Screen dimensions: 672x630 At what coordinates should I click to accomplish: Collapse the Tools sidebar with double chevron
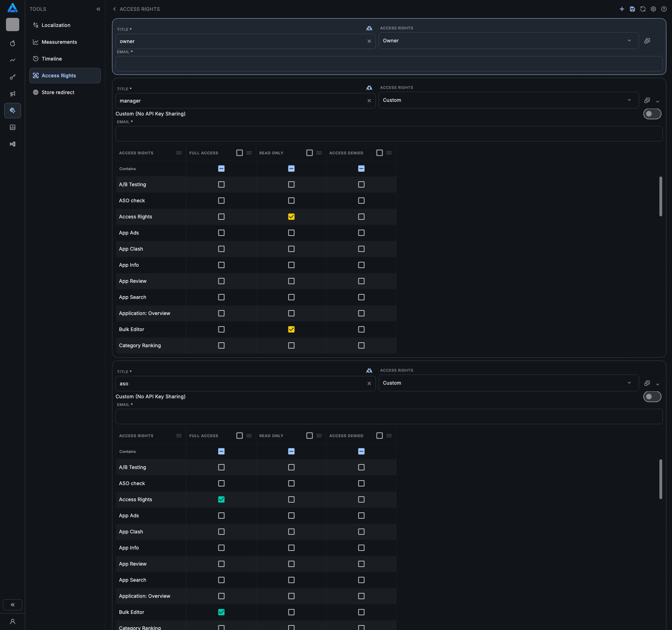coord(98,9)
